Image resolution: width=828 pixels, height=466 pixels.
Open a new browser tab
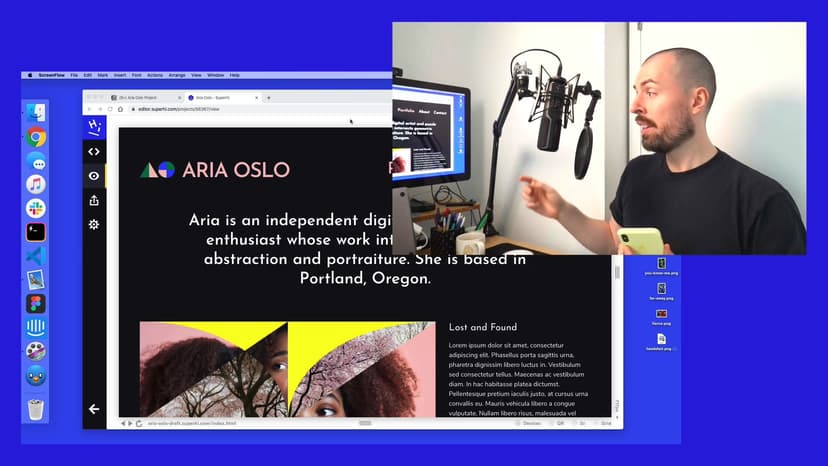pyautogui.click(x=268, y=98)
